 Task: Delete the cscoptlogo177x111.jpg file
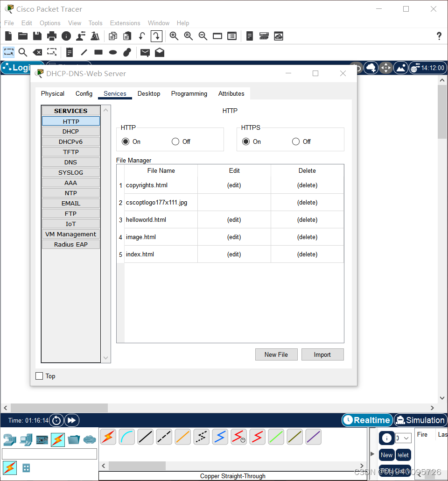pyautogui.click(x=307, y=203)
